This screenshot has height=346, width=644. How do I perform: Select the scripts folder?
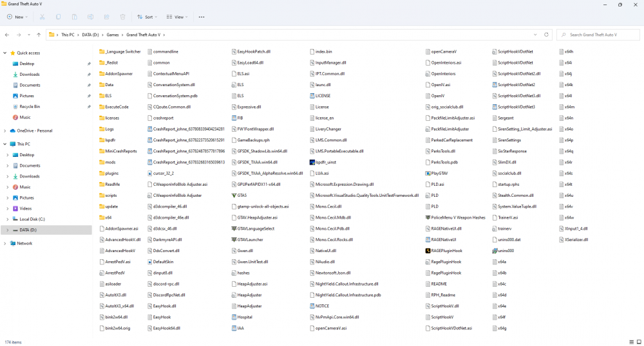[108, 196]
